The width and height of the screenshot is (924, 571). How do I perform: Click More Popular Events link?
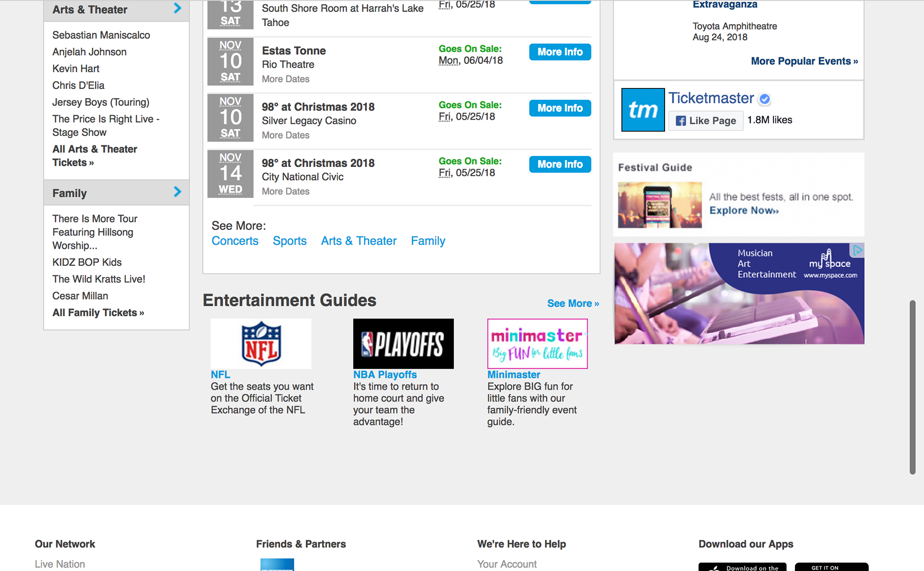804,61
